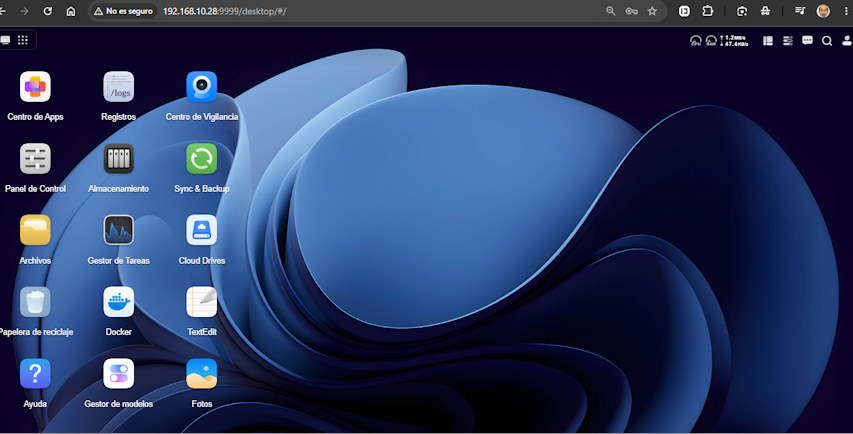Click the browser home button
853x434 pixels.
coord(71,11)
